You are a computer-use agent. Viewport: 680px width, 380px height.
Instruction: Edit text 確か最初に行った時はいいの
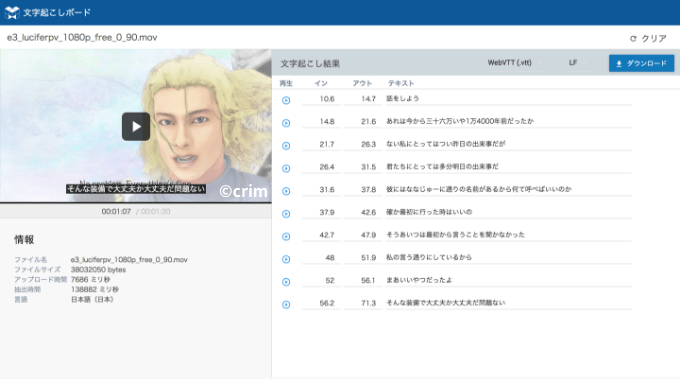tap(508, 213)
